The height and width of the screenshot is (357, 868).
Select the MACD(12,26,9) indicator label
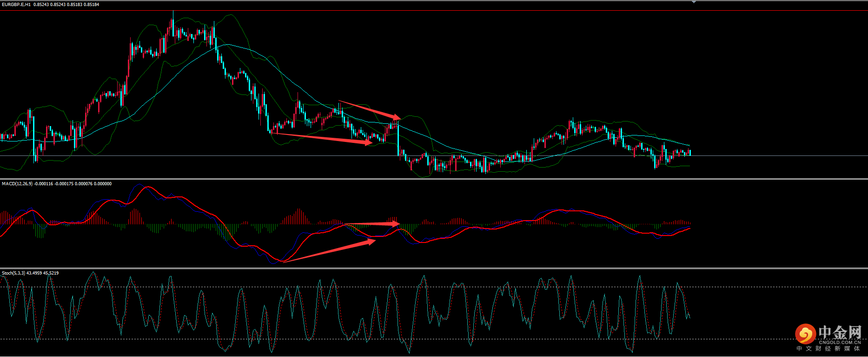point(17,184)
